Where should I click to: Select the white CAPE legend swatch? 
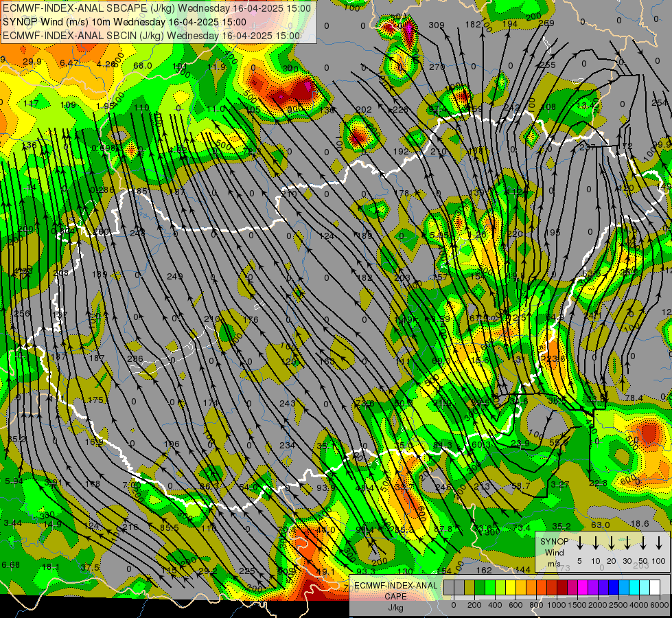point(654,588)
